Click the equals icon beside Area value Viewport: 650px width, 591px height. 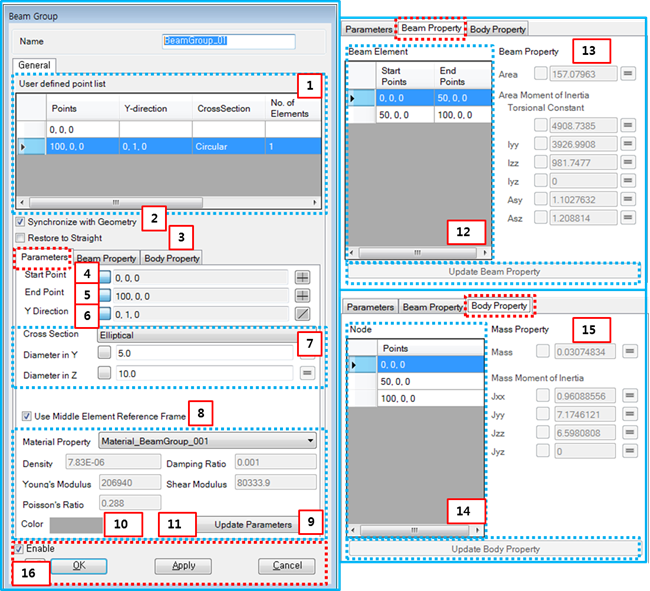(x=628, y=74)
